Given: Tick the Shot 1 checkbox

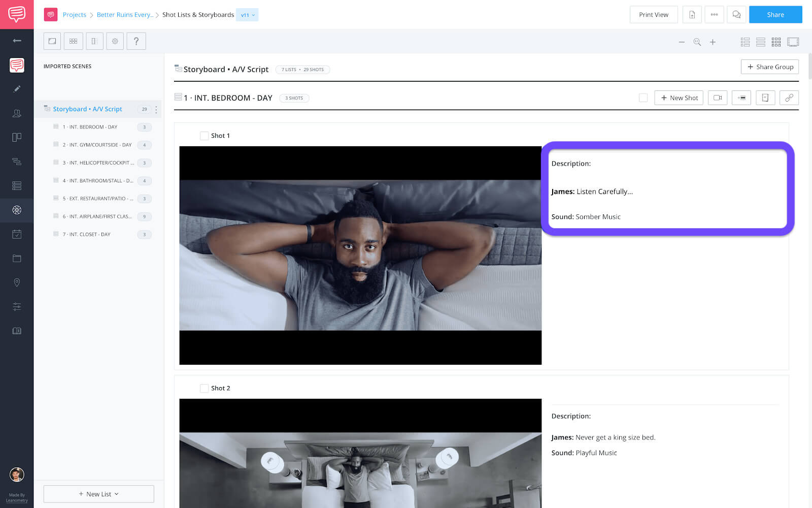Looking at the screenshot, I should click(x=204, y=136).
